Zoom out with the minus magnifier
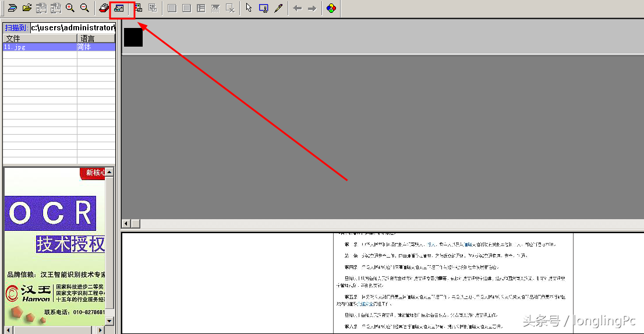 [x=84, y=8]
